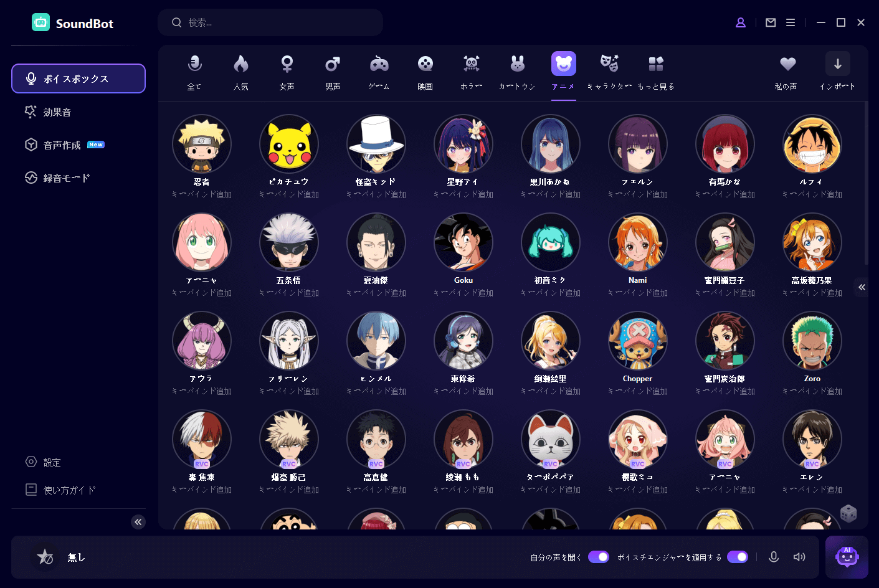Toggle 自分の声を聞く switch
The image size is (879, 588).
(x=599, y=557)
